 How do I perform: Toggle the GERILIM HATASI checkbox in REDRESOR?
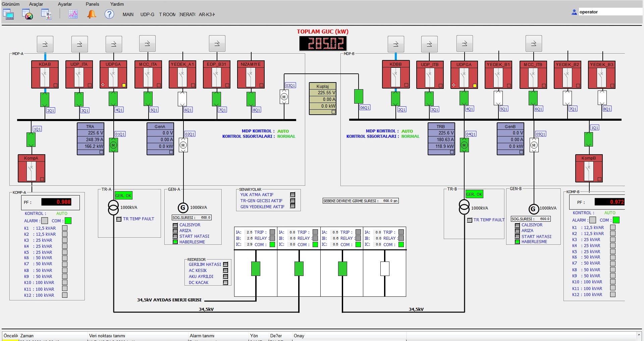[225, 265]
